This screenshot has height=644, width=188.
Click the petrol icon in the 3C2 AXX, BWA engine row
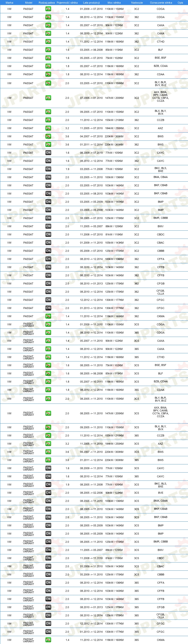pos(48,98)
